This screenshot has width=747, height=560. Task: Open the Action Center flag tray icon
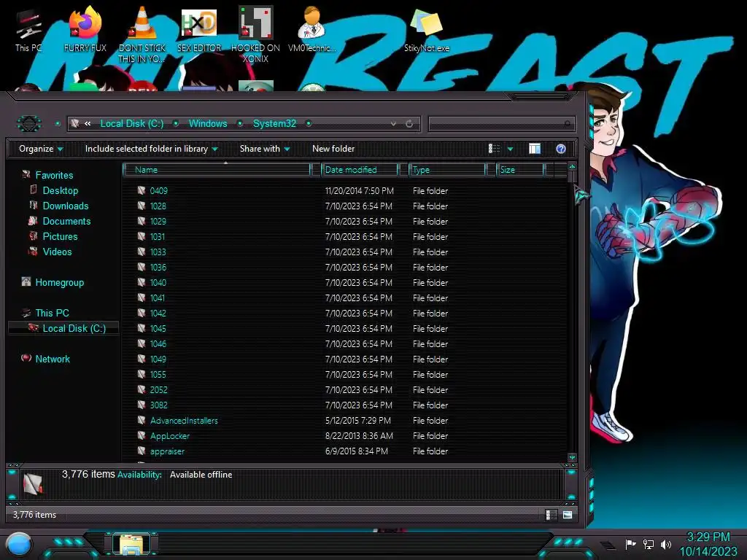pos(630,544)
